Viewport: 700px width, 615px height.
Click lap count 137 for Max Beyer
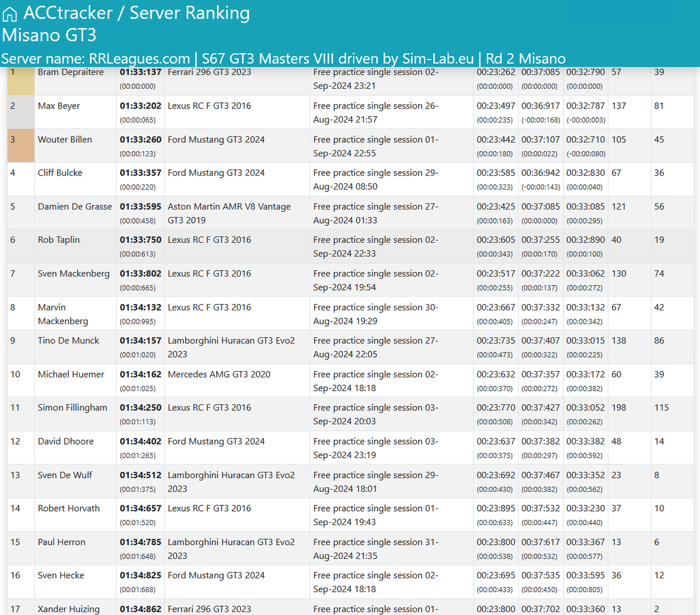pyautogui.click(x=619, y=106)
